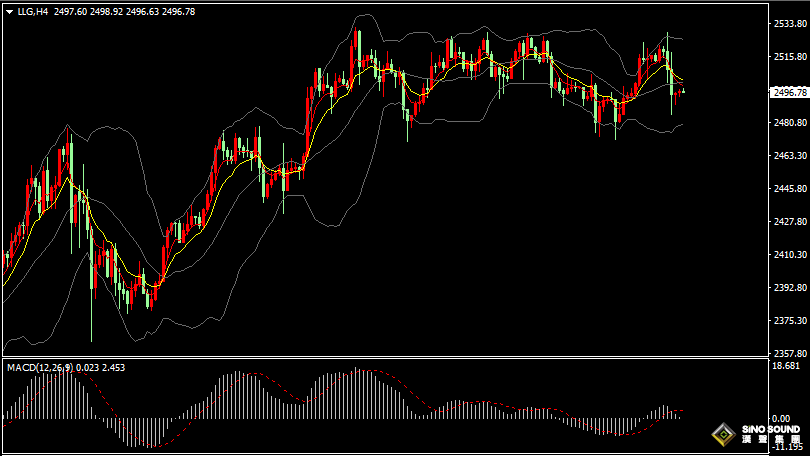This screenshot has height=456, width=810.
Task: Open the LLG,H4 symbol dropdown arrow
Action: click(x=9, y=12)
